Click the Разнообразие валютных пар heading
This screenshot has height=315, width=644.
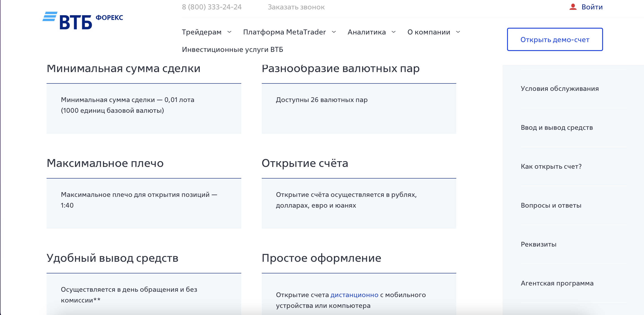pos(341,68)
